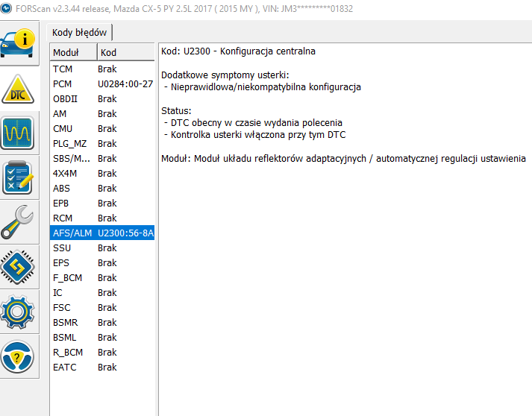
Task: Open the service functions wrench icon
Action: 18,222
